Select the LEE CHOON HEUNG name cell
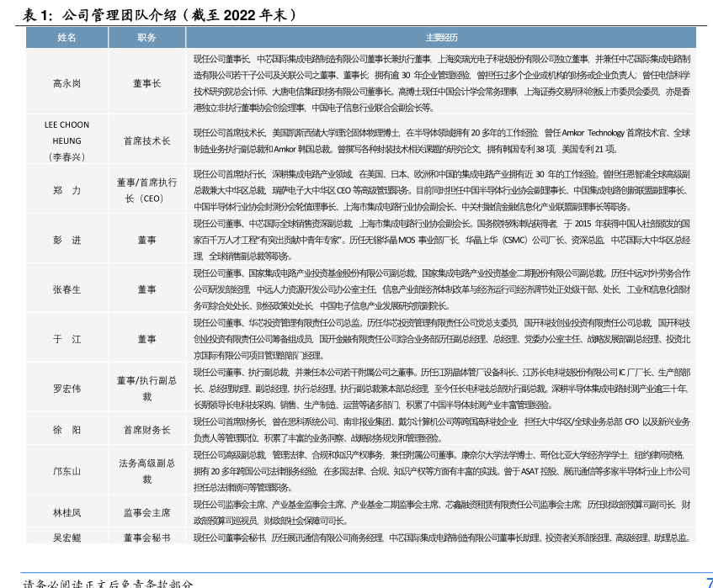713x588 pixels. [x=67, y=140]
